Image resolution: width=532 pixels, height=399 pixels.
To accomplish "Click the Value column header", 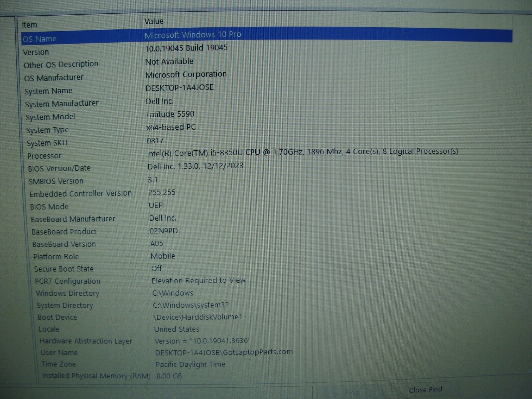I will point(154,21).
